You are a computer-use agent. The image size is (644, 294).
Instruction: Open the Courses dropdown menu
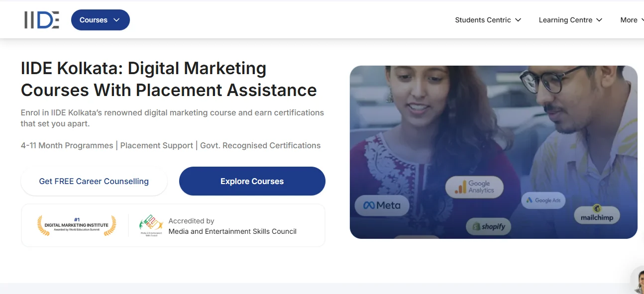100,19
